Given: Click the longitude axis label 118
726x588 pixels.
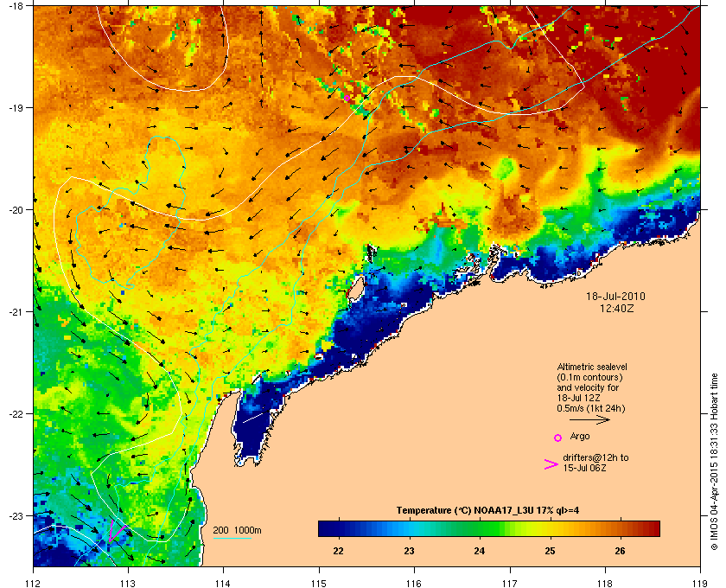Looking at the screenshot, I should pos(605,583).
